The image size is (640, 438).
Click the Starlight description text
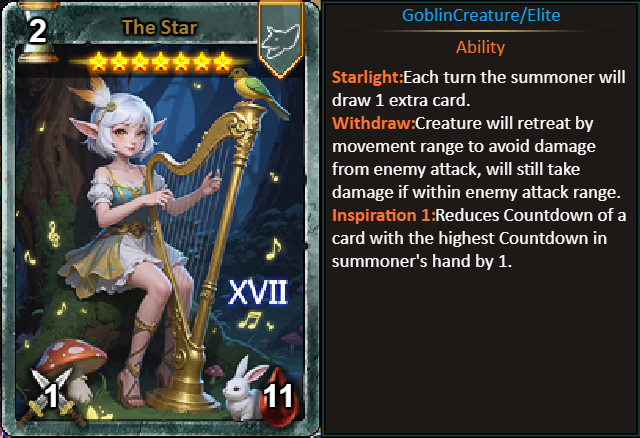point(478,89)
